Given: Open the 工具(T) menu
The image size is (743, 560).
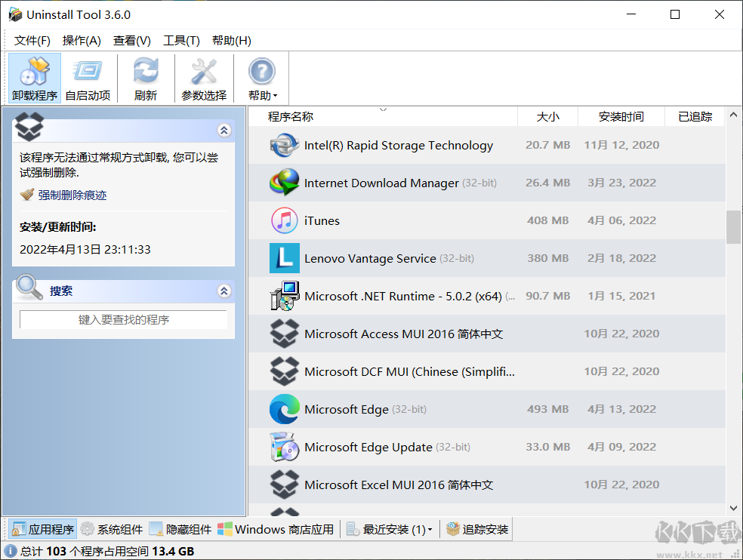Looking at the screenshot, I should 181,41.
